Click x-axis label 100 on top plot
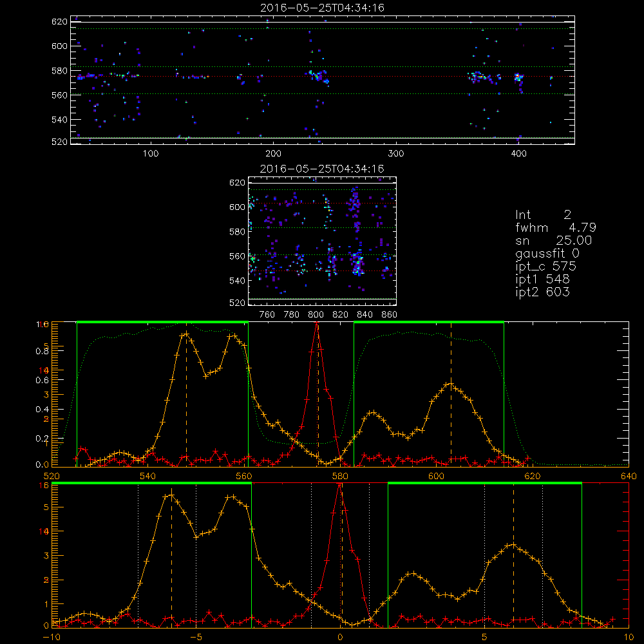Image resolution: width=644 pixels, height=644 pixels. [x=151, y=154]
